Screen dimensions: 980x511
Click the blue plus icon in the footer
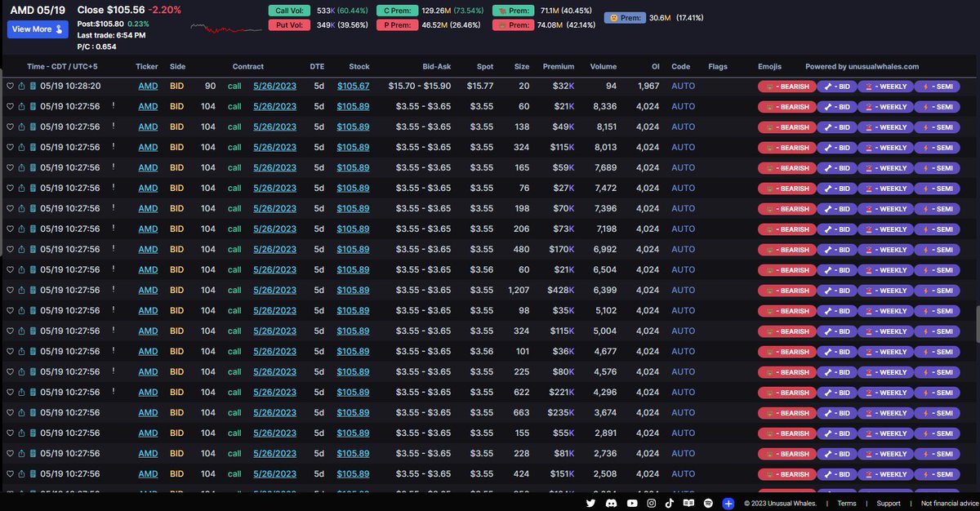coord(728,504)
